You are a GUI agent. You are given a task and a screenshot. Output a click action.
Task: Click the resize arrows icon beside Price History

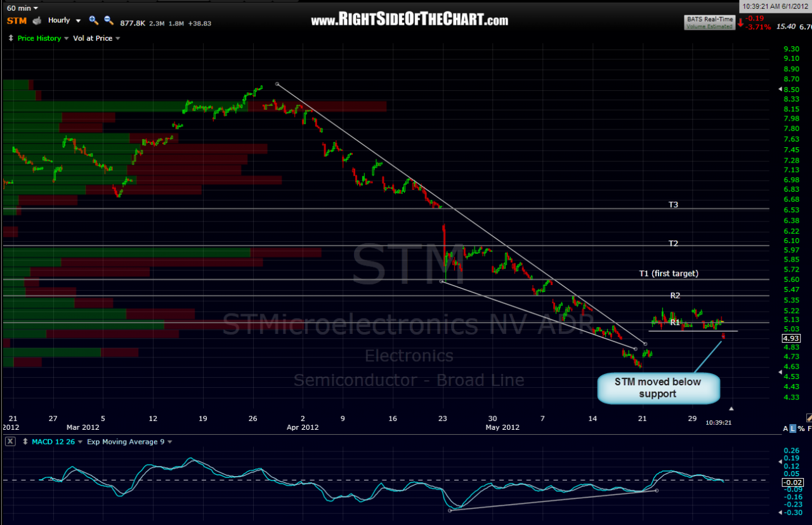pyautogui.click(x=11, y=37)
